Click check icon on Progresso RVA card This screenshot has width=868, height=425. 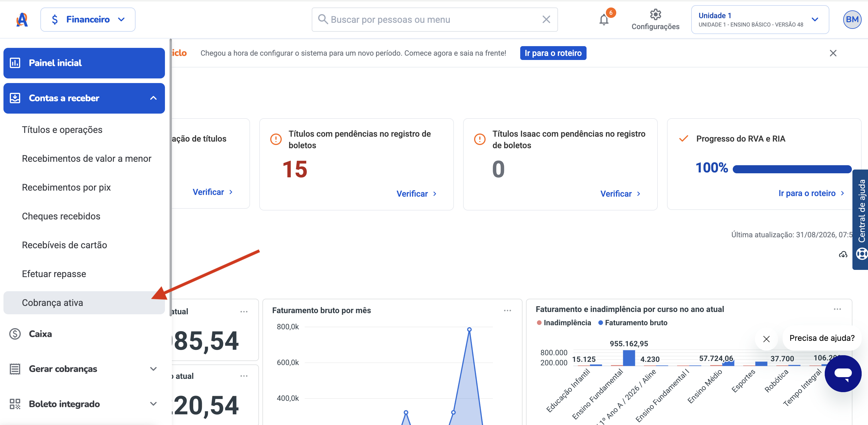(683, 138)
